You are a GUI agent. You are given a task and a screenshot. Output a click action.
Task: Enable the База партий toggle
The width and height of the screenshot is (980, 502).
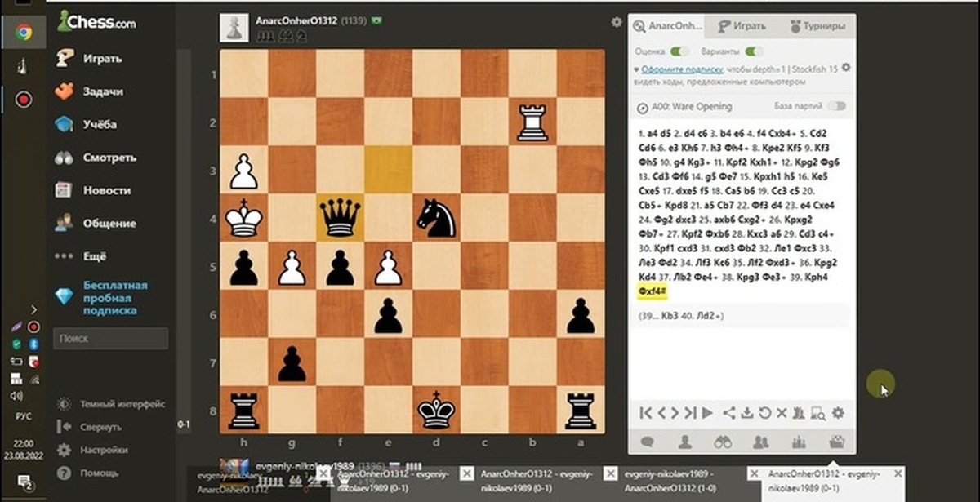(x=835, y=106)
